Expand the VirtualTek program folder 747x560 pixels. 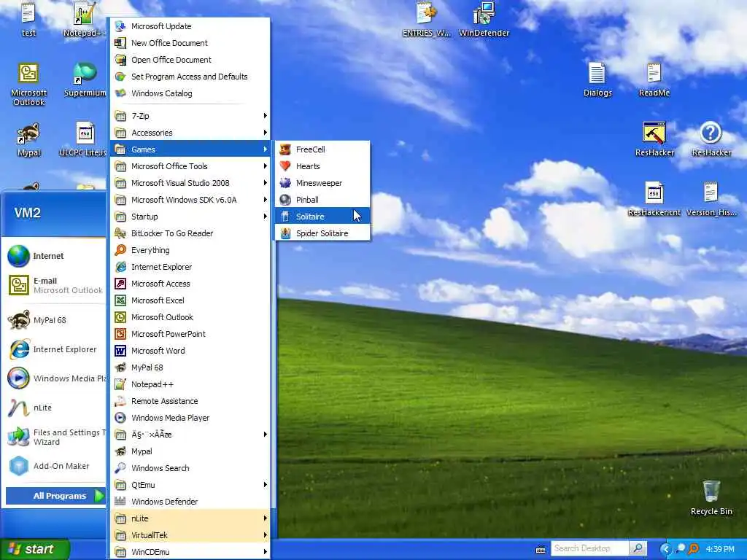pyautogui.click(x=190, y=535)
